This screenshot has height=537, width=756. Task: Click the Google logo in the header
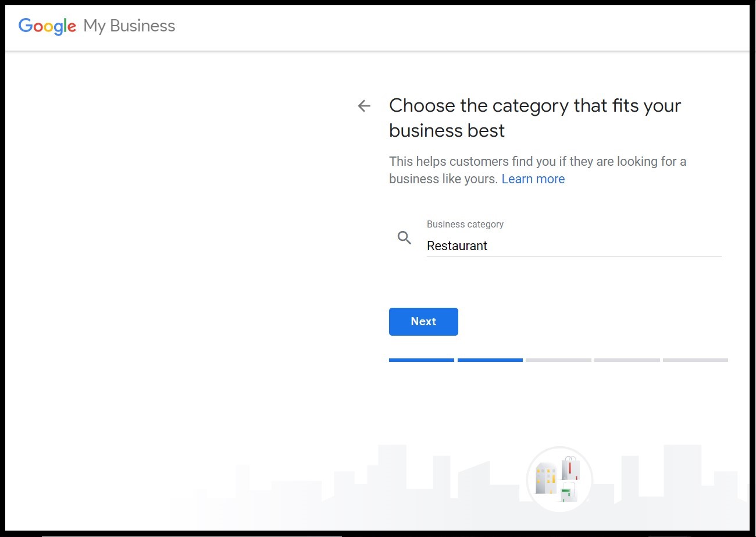pos(47,26)
